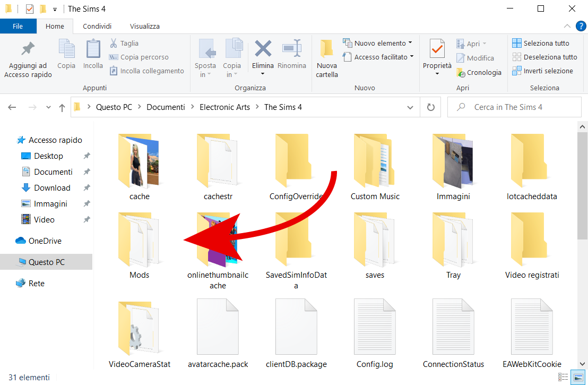
Task: Open the help question mark icon
Action: (581, 26)
